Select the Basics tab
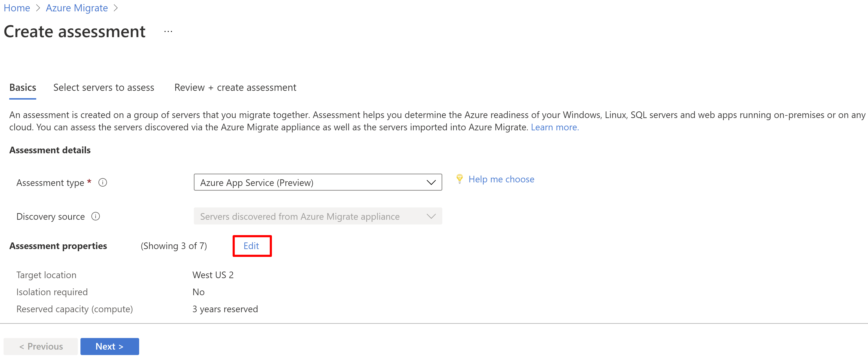The height and width of the screenshot is (360, 868). coord(23,87)
